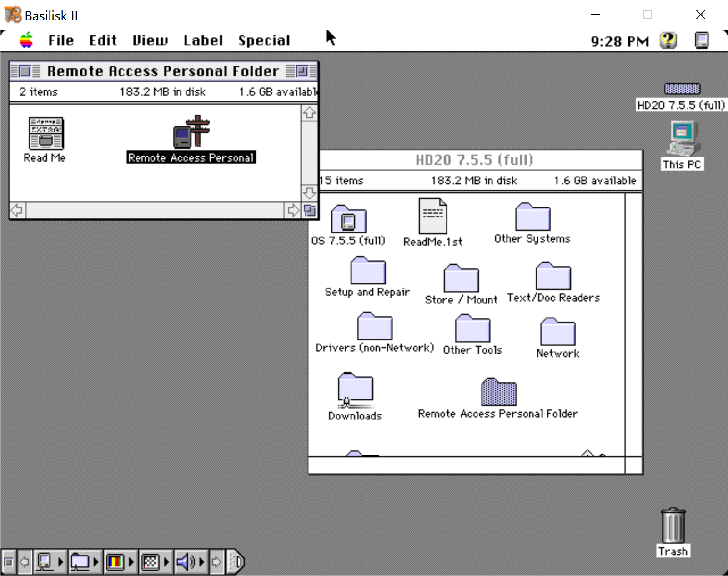
Task: Click zoom box of Remote Access Personal Folder window
Action: point(301,71)
